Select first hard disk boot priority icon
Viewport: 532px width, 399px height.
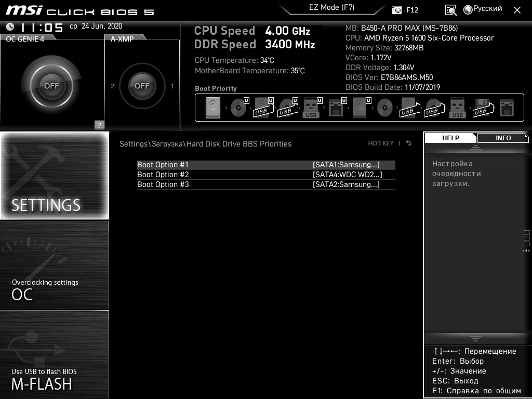pyautogui.click(x=213, y=108)
